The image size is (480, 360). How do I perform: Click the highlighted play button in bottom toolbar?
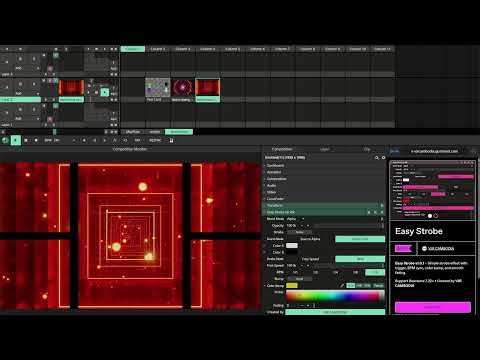tap(16, 140)
